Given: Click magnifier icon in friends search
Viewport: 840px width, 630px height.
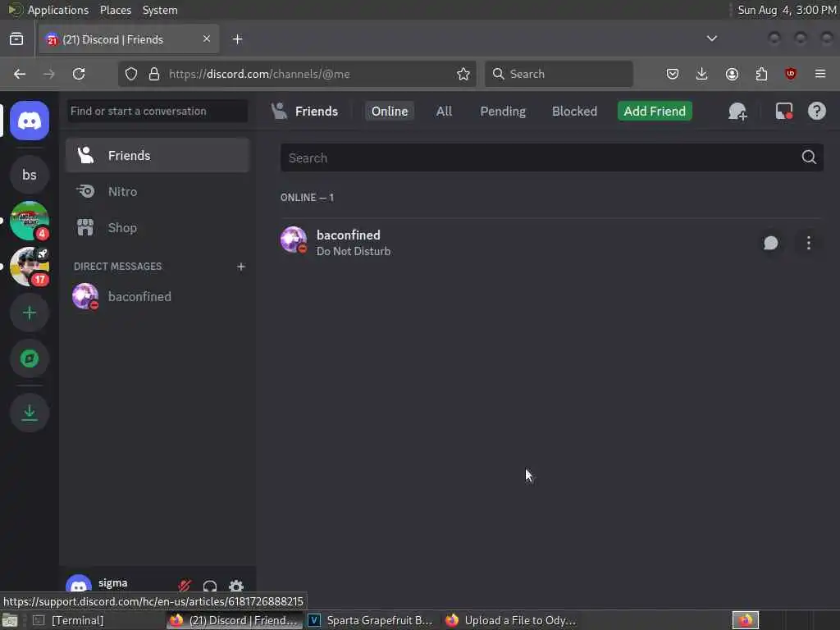Looking at the screenshot, I should point(808,157).
